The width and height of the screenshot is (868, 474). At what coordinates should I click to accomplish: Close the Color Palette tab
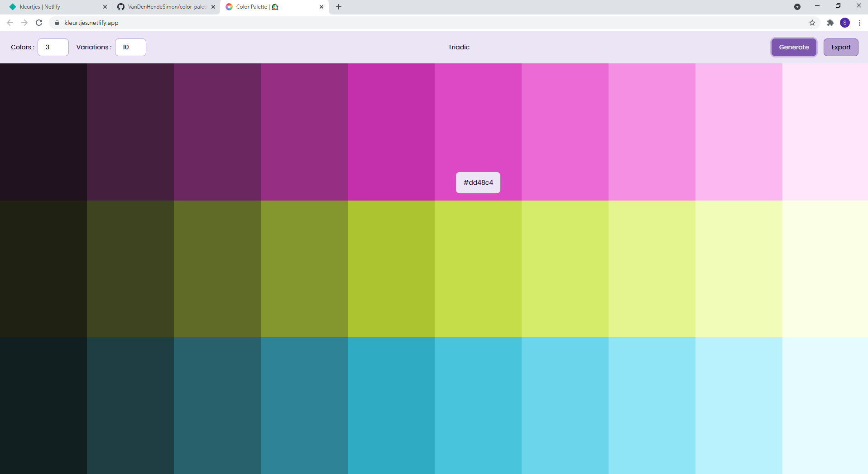click(321, 7)
